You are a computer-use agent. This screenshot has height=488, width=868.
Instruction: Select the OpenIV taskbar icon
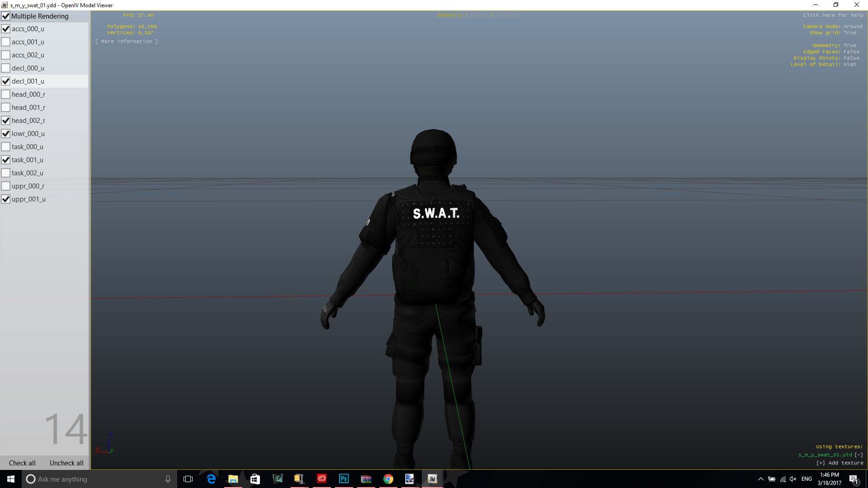(432, 479)
